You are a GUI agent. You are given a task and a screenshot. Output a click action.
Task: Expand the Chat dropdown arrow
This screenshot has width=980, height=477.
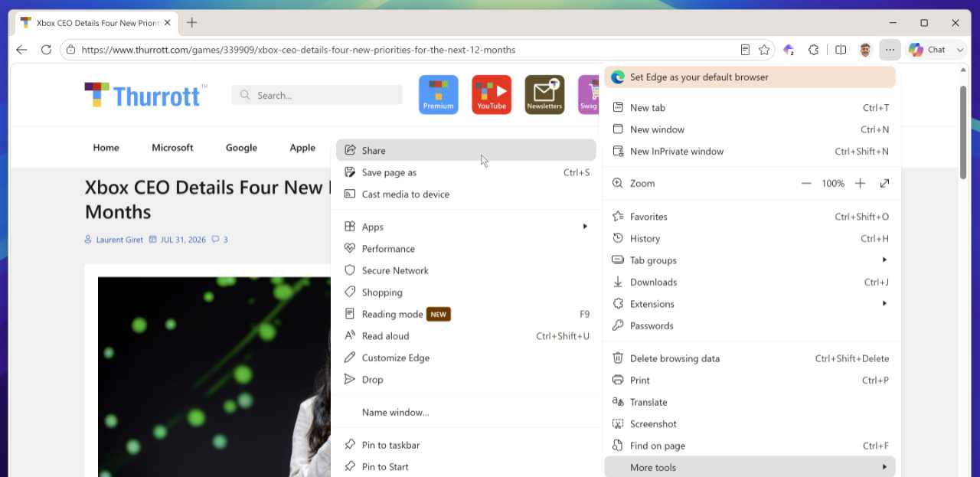tap(959, 50)
